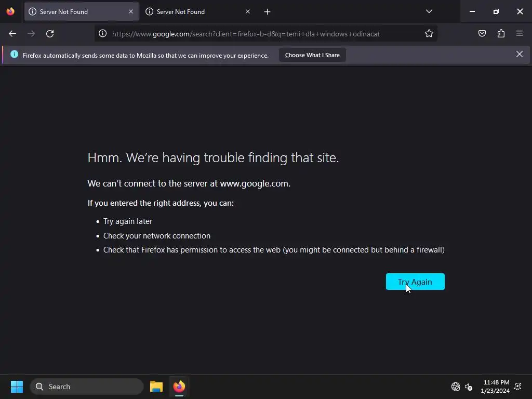Reload the current page
Image resolution: width=532 pixels, height=399 pixels.
coord(50,34)
